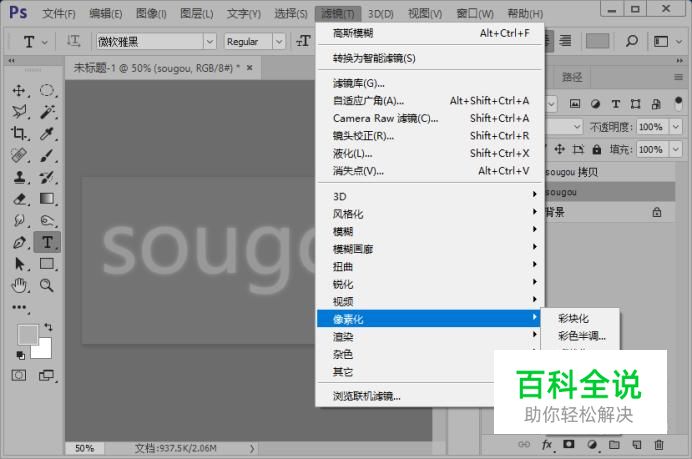Toggle lock all for the layer
Viewport: 692px width, 459px height.
point(597,150)
